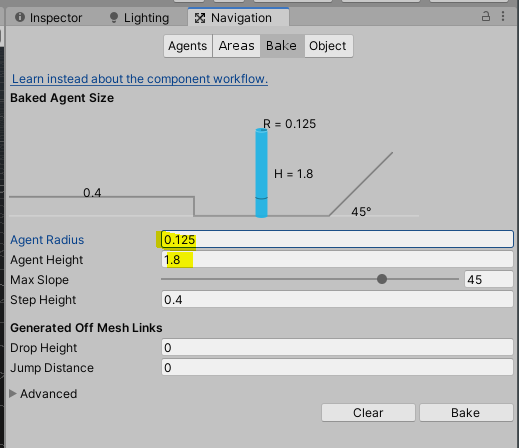
Task: Click the Step Height input field
Action: click(x=337, y=299)
